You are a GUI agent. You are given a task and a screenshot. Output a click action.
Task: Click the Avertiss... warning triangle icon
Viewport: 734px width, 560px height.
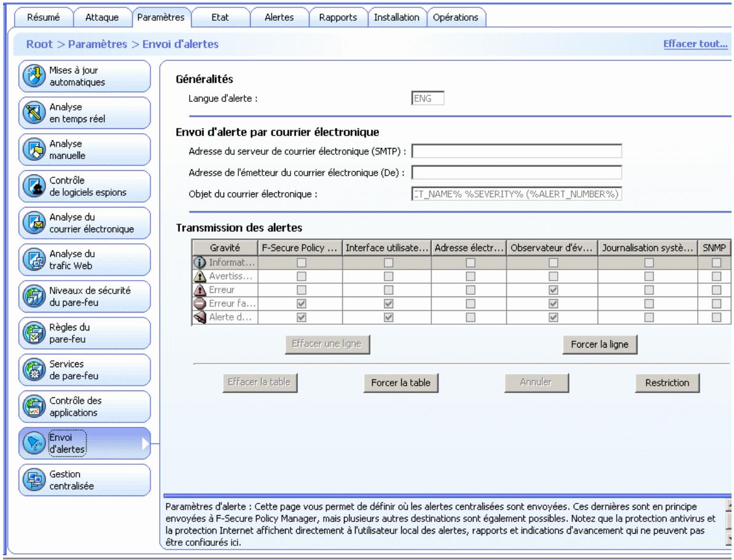click(200, 276)
